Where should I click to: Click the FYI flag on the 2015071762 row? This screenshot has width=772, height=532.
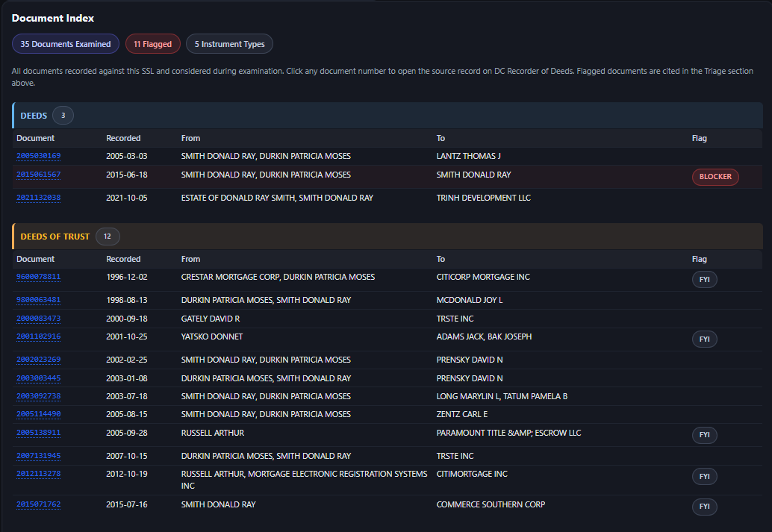[704, 507]
